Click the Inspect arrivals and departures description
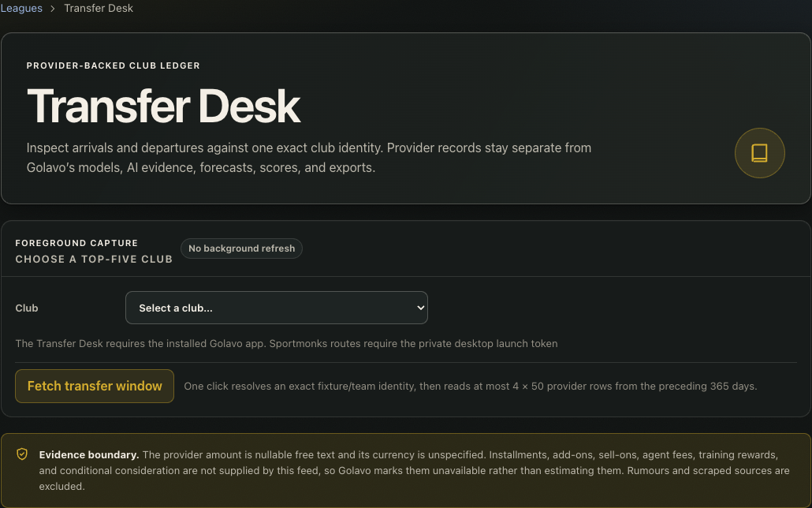 click(309, 158)
